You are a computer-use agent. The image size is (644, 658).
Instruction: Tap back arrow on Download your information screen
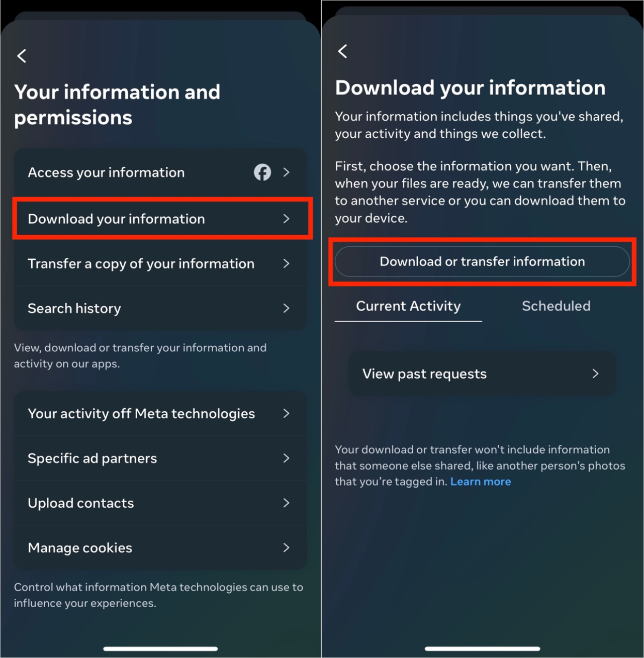[343, 51]
